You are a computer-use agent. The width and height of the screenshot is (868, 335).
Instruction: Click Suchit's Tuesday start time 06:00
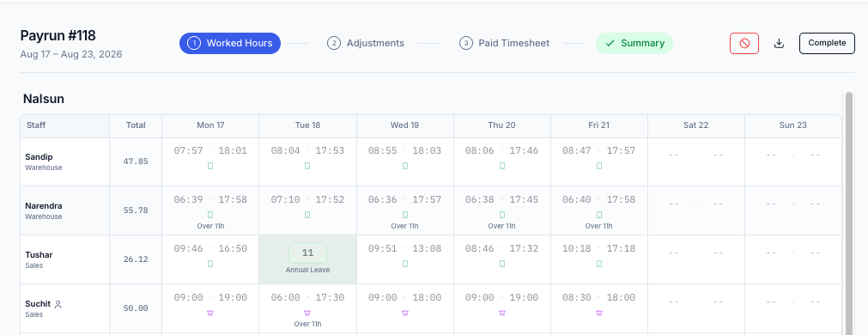point(285,297)
